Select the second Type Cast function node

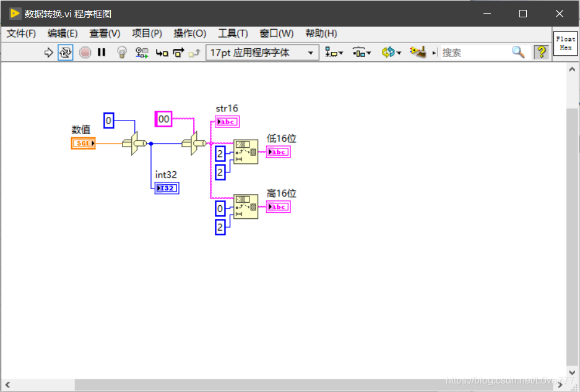point(194,143)
